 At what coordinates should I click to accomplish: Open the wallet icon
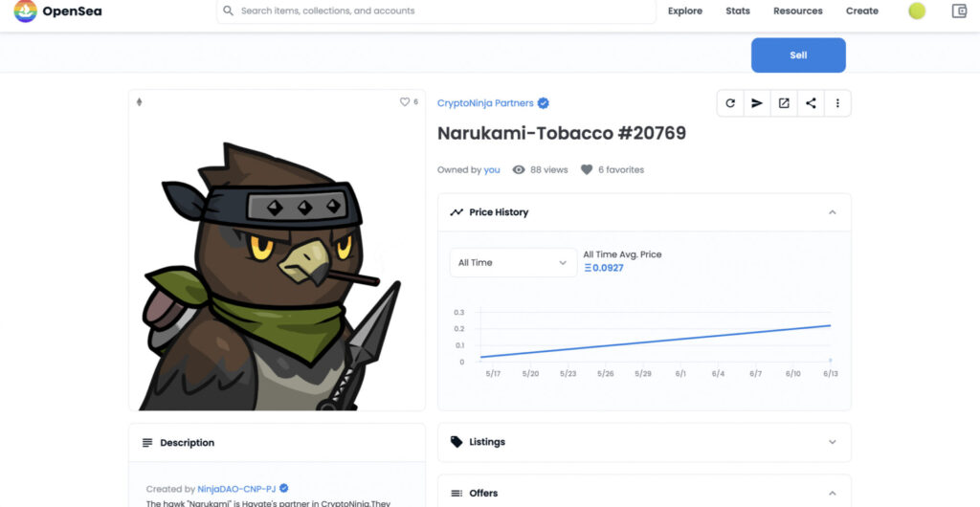pos(959,11)
